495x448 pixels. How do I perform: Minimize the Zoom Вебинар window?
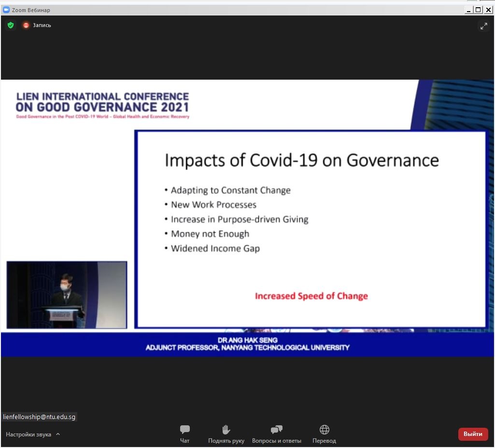(x=469, y=10)
